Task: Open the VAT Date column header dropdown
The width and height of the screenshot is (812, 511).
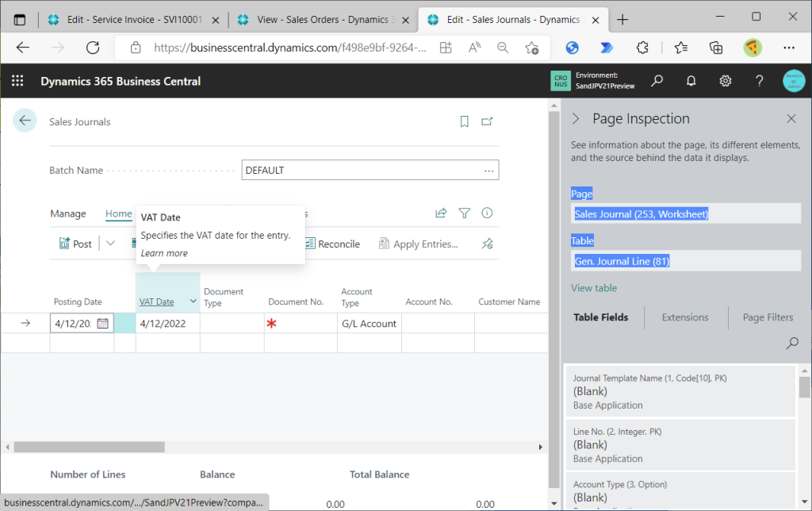Action: pyautogui.click(x=193, y=301)
